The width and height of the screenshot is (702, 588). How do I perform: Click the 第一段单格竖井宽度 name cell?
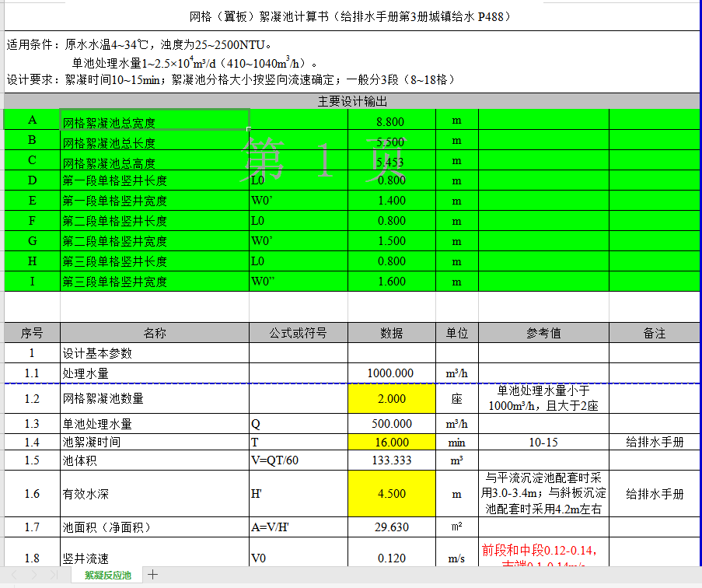point(155,200)
